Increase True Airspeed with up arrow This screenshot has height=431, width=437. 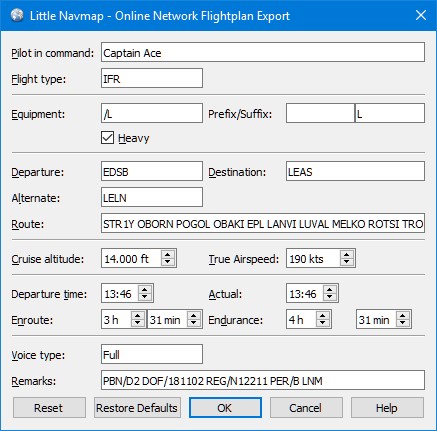coord(347,254)
